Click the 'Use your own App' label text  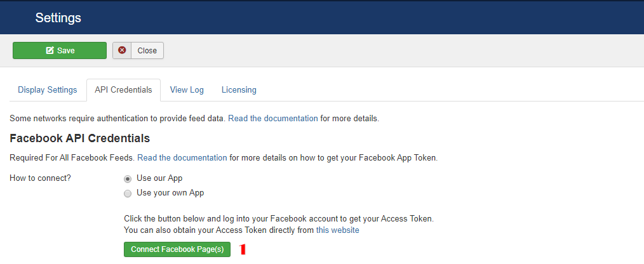(170, 192)
